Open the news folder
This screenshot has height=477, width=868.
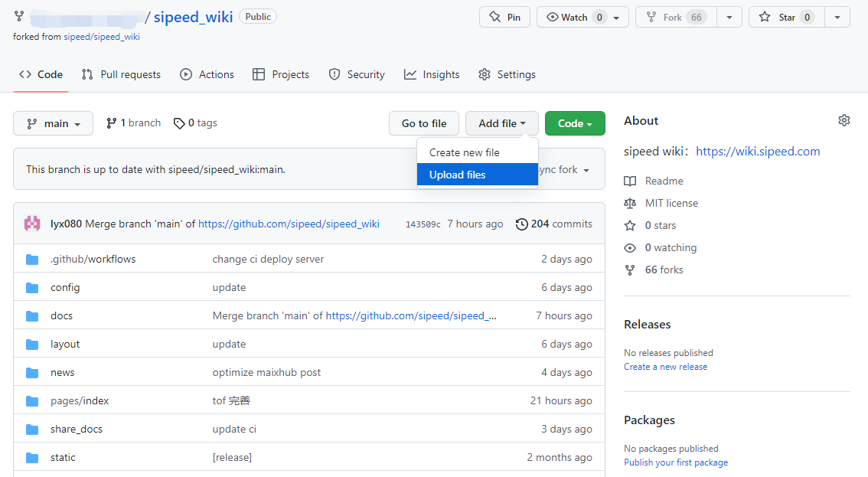62,372
